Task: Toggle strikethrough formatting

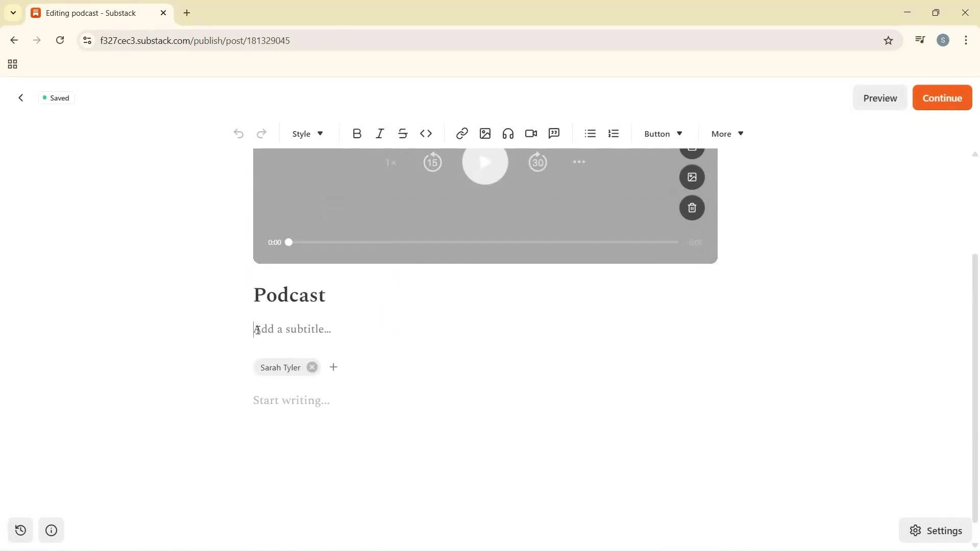Action: (403, 133)
